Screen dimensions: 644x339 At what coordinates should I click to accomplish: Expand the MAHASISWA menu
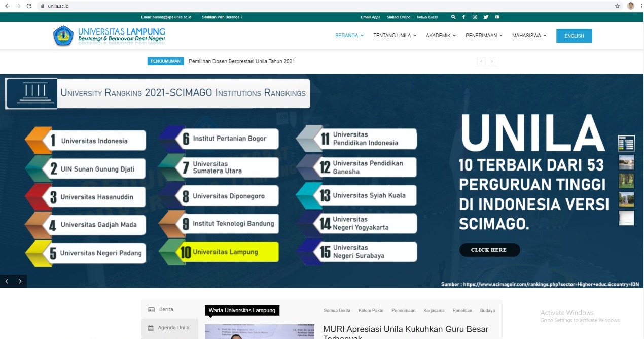pyautogui.click(x=529, y=36)
